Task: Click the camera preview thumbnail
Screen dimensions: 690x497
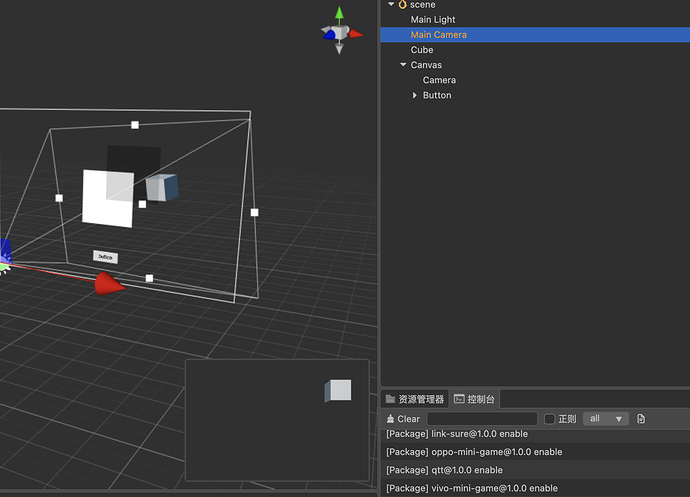Action: pos(277,420)
